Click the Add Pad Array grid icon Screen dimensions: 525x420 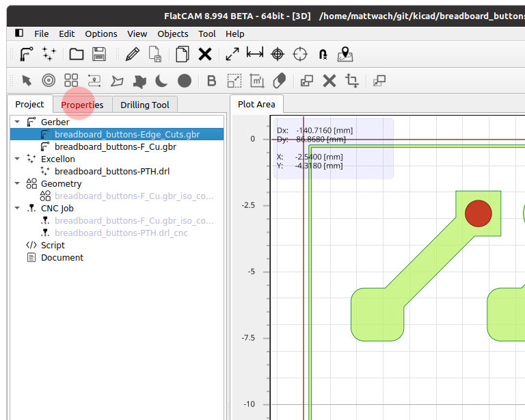(71, 81)
